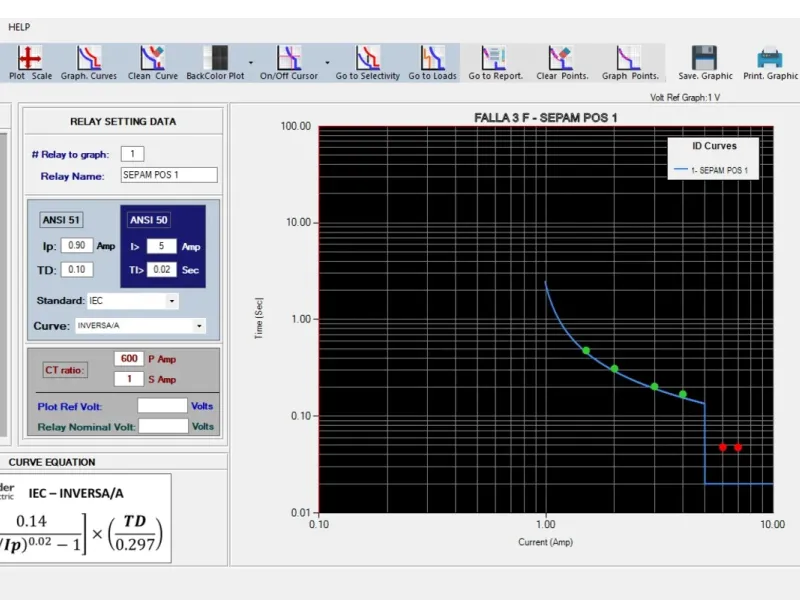The image size is (800, 600).
Task: Click the rightmost red point on the plot
Action: coord(738,447)
